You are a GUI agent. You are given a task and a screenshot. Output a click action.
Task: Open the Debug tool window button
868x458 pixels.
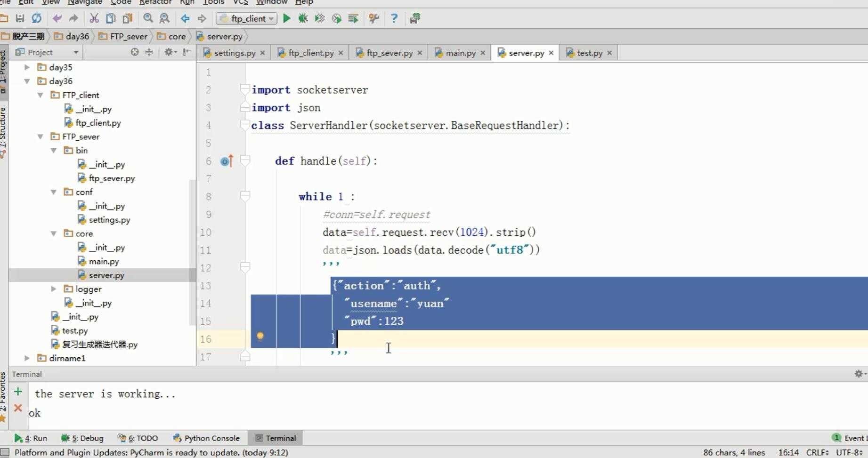[82, 438]
